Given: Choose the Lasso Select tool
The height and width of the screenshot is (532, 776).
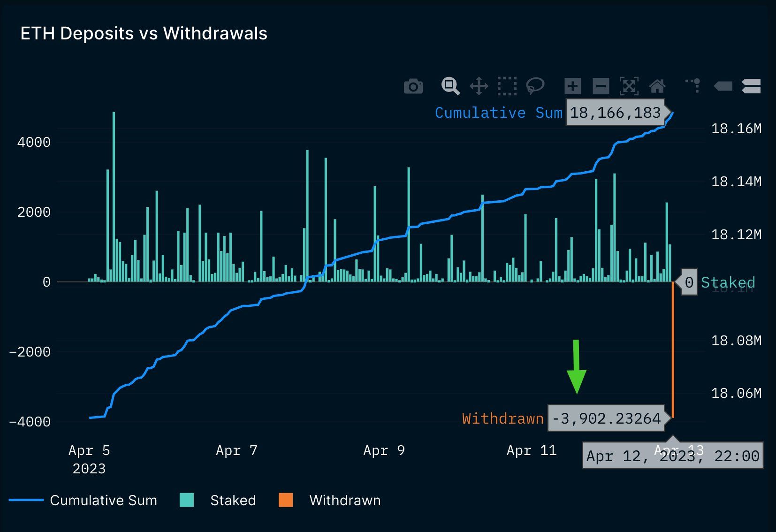Looking at the screenshot, I should point(535,86).
